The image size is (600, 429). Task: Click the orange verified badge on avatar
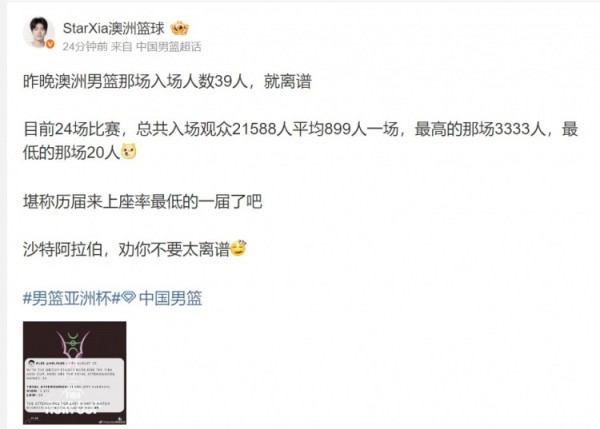point(50,44)
